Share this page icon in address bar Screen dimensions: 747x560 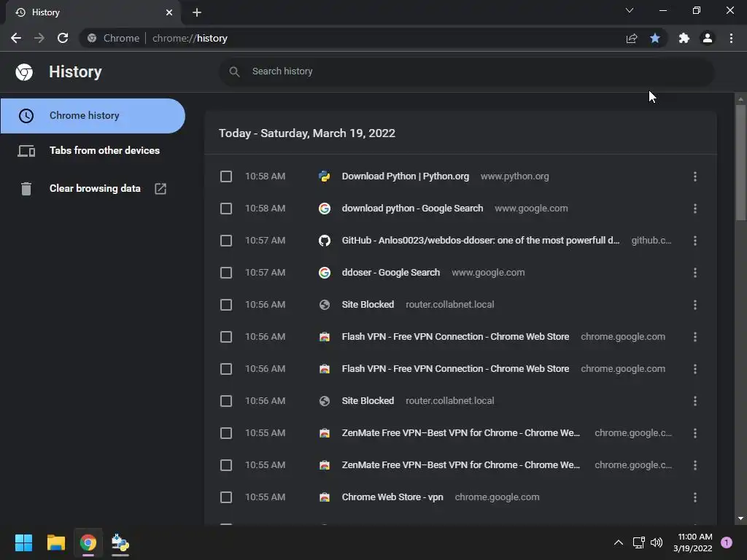[x=632, y=38]
